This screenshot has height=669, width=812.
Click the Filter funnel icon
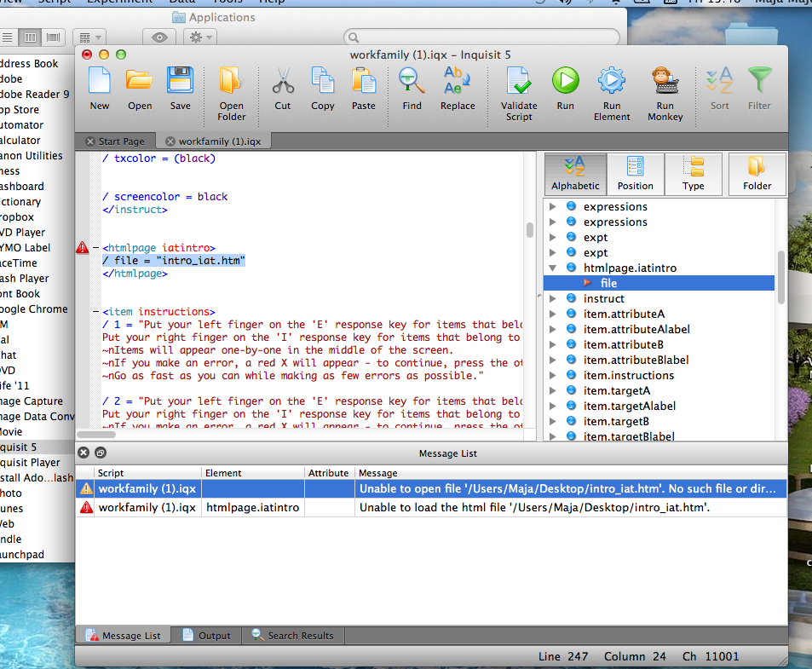[759, 88]
